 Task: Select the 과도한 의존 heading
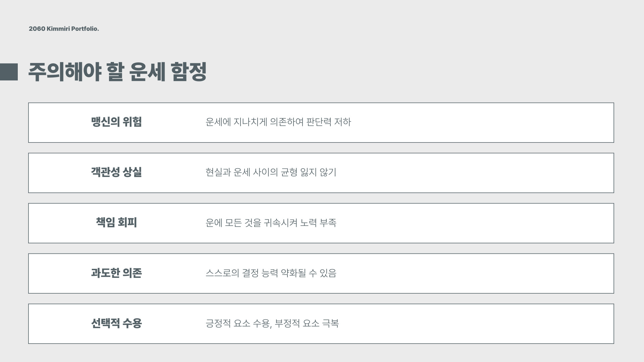click(116, 273)
